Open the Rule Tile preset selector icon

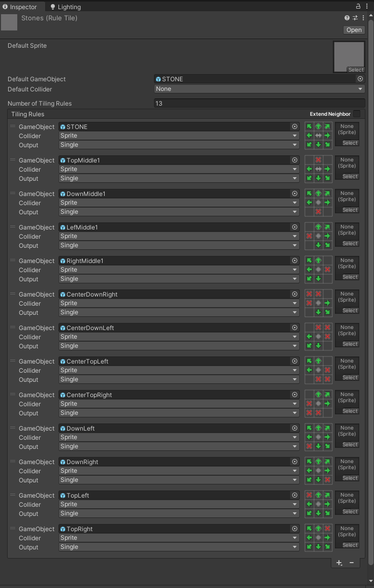[355, 18]
